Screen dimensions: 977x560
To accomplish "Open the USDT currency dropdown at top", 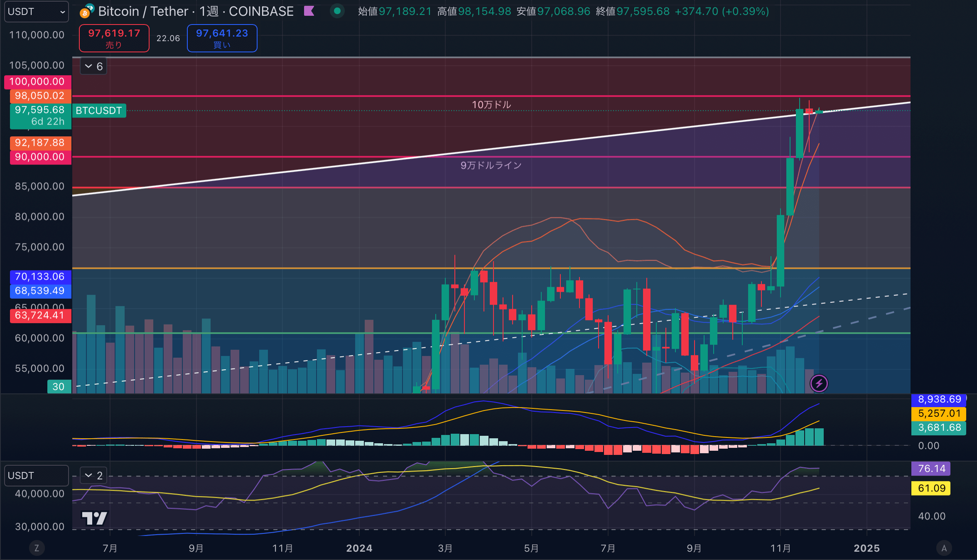I will pos(36,12).
